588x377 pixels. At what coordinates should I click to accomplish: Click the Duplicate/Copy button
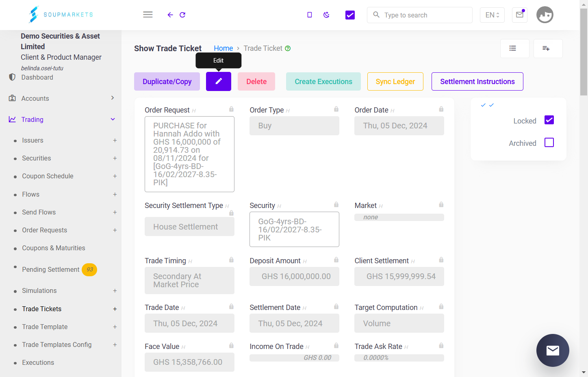pyautogui.click(x=167, y=81)
